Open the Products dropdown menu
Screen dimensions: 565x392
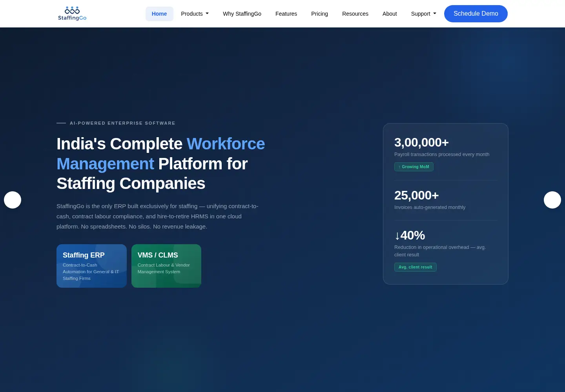tap(195, 14)
